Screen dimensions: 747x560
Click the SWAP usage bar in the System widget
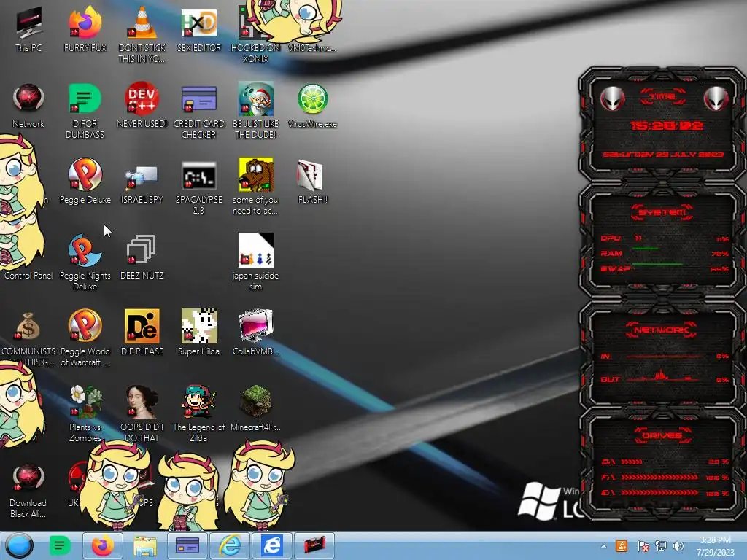coord(665,268)
